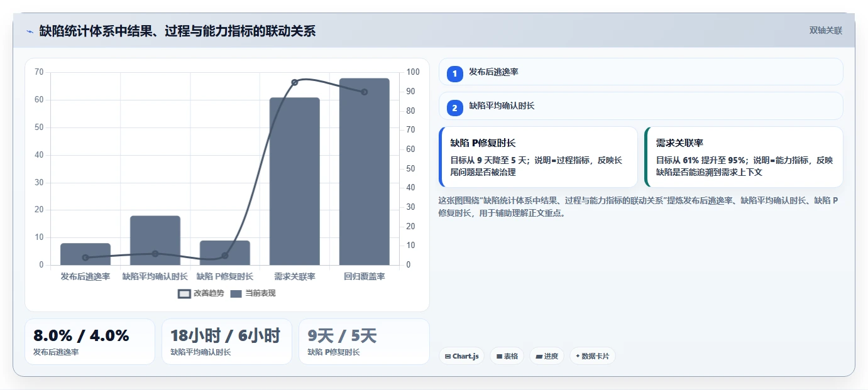Click the lightning icon beside the title

point(30,31)
